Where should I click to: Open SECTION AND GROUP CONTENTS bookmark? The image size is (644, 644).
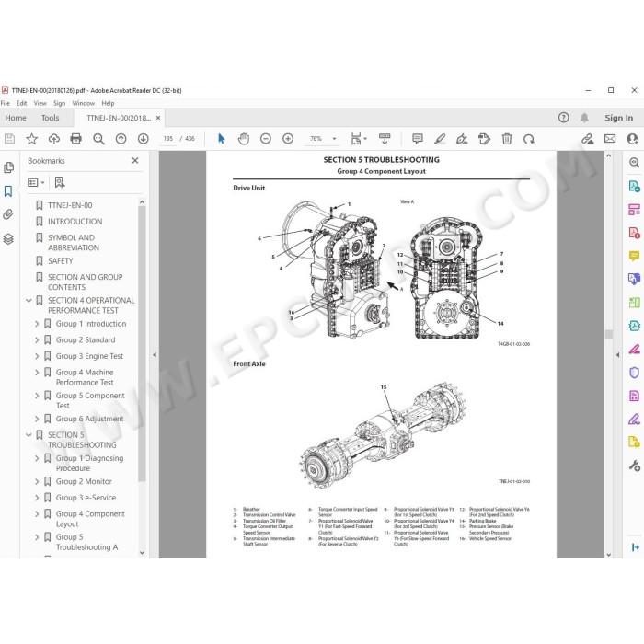pos(85,282)
